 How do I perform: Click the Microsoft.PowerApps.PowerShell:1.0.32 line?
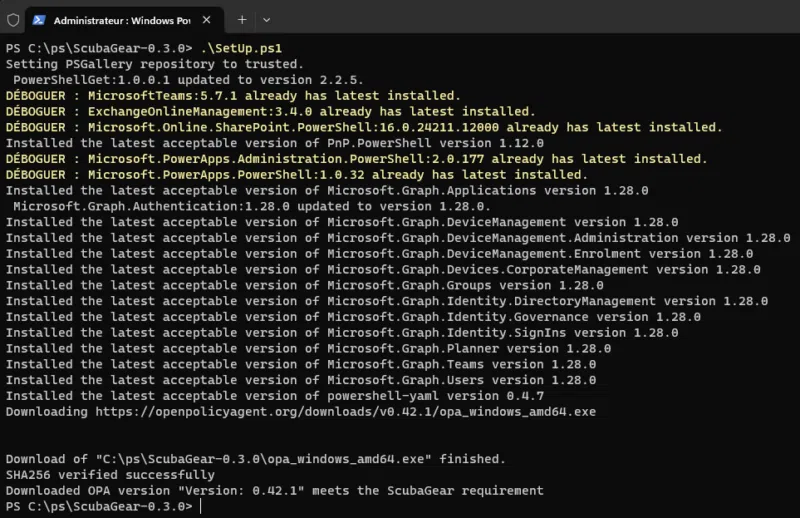coord(297,175)
